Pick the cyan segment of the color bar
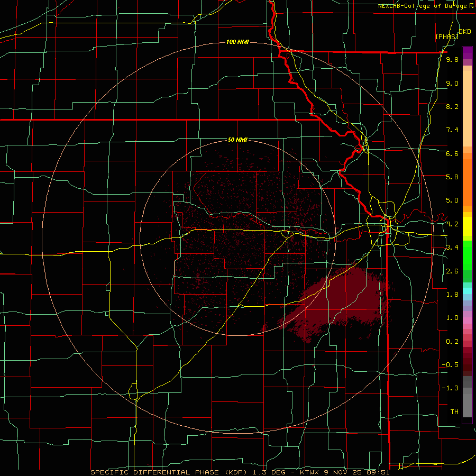The height and width of the screenshot is (476, 476). [x=467, y=291]
